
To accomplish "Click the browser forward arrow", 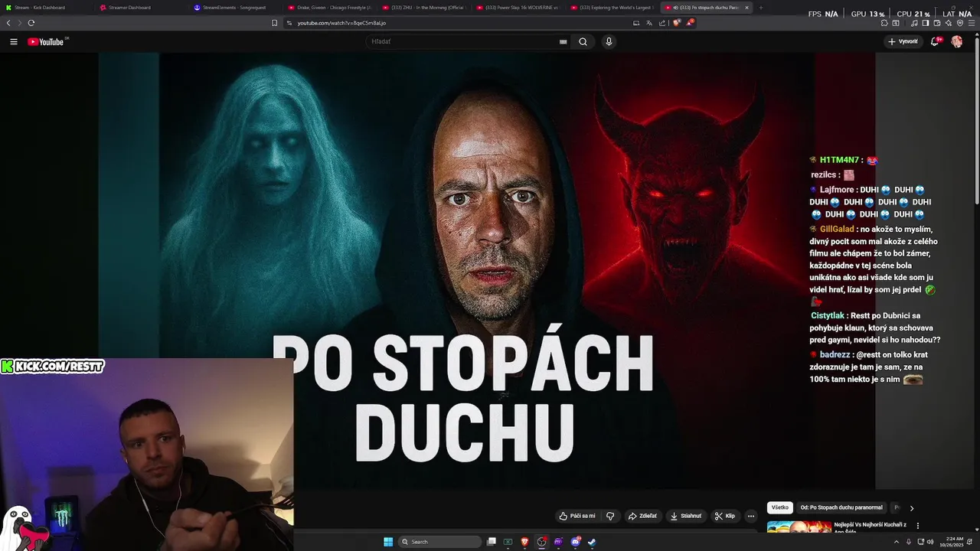I will (20, 23).
